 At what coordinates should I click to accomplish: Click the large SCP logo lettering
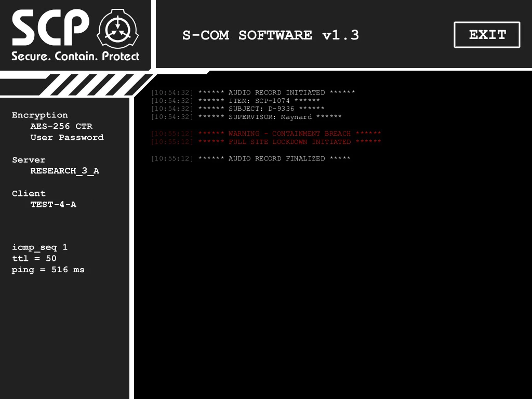(51, 28)
